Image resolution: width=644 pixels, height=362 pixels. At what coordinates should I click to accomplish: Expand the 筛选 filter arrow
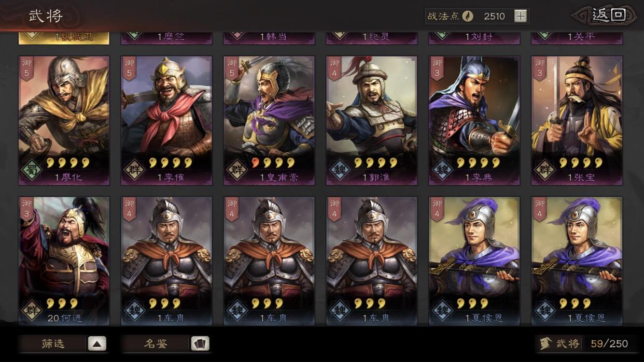pyautogui.click(x=97, y=343)
